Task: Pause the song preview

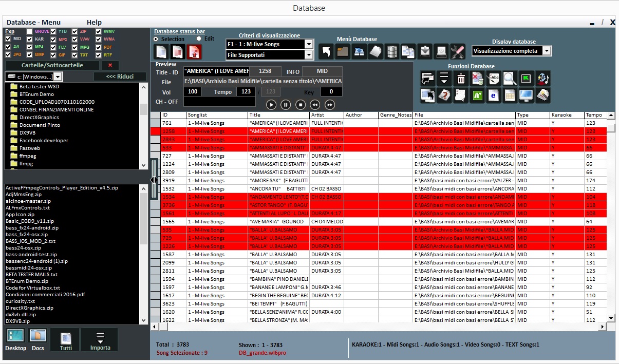Action: point(286,104)
